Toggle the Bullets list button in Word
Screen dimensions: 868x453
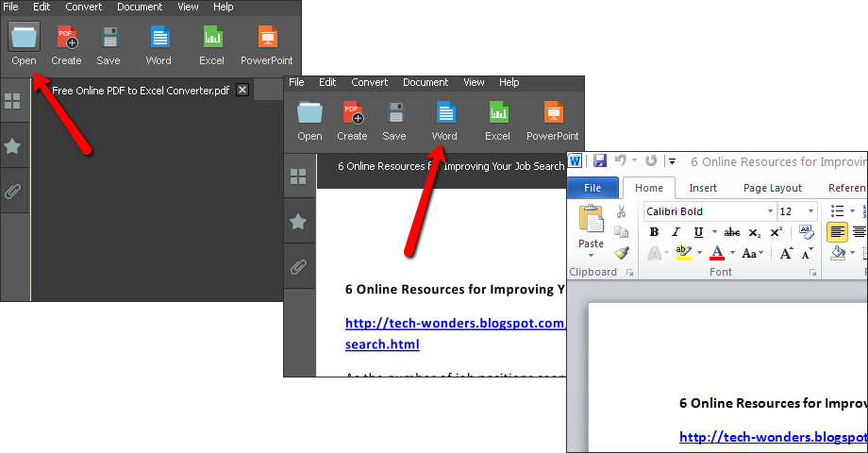click(x=837, y=211)
